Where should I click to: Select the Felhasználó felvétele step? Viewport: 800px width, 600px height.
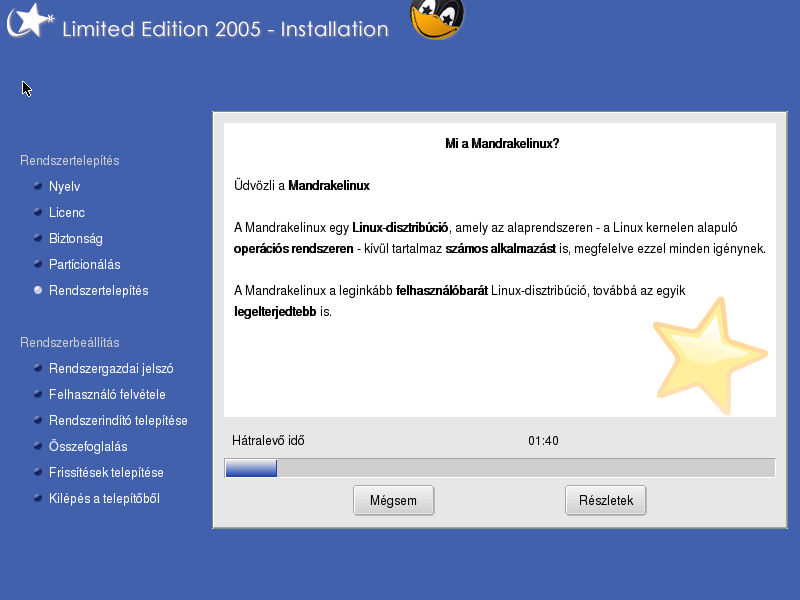tap(107, 394)
